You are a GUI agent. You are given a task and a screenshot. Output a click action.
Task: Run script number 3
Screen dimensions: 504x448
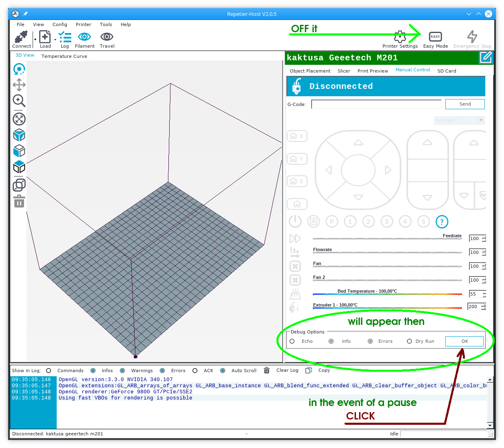click(387, 222)
